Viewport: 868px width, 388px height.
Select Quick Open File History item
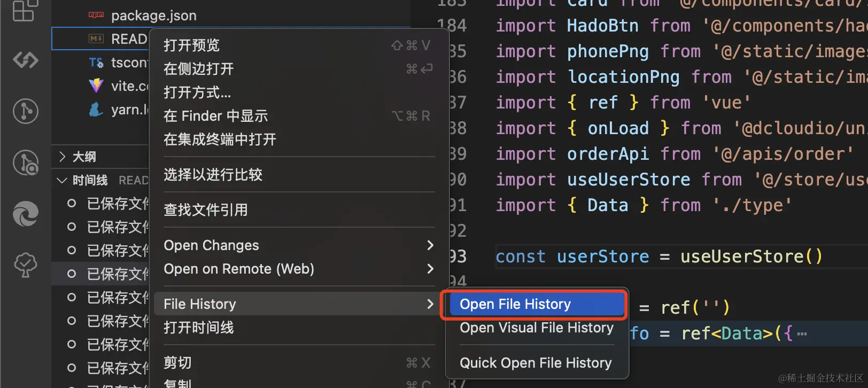coord(537,363)
